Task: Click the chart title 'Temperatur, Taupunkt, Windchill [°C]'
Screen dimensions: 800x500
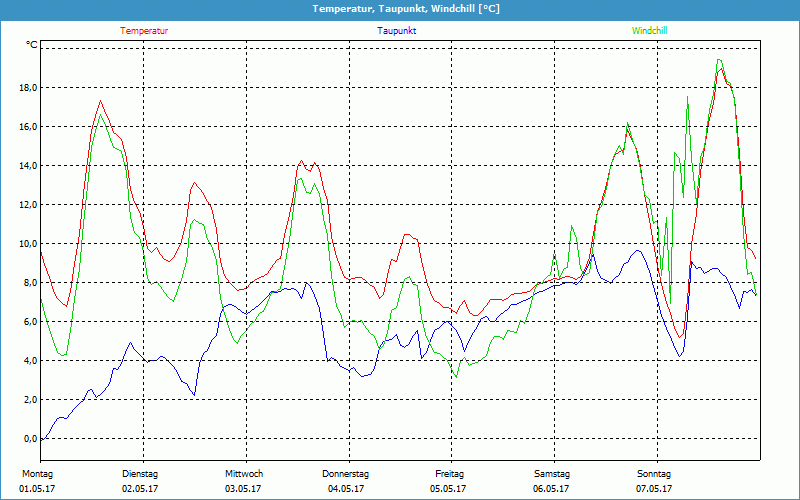Action: pyautogui.click(x=406, y=9)
